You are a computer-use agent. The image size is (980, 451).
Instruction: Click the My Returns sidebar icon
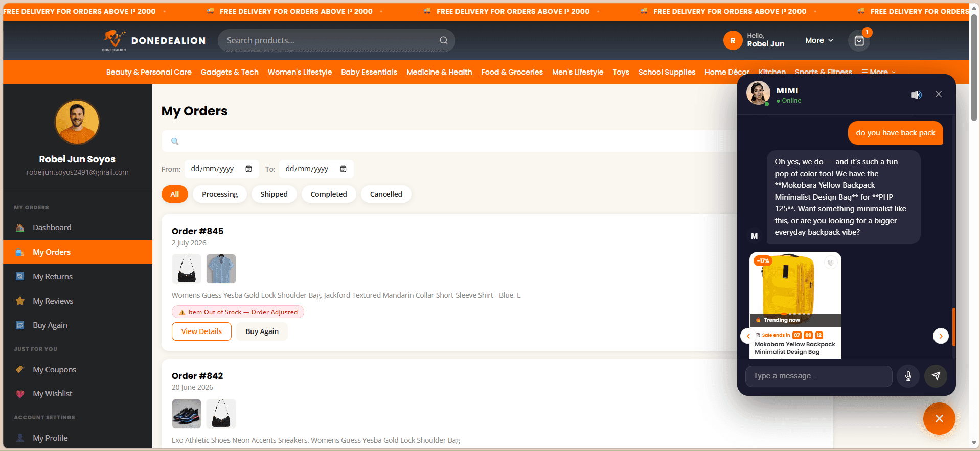click(20, 276)
